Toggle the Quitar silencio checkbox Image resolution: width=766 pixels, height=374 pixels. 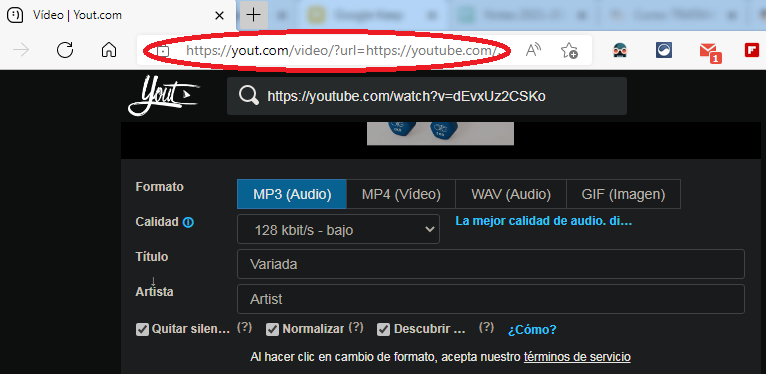point(142,330)
